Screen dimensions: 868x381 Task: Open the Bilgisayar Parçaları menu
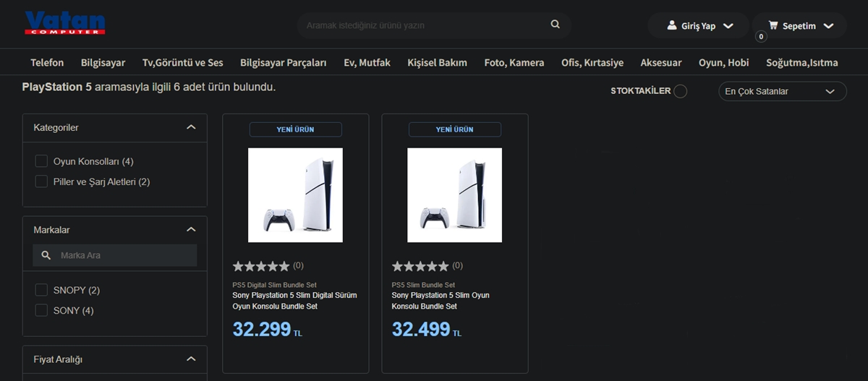[284, 63]
